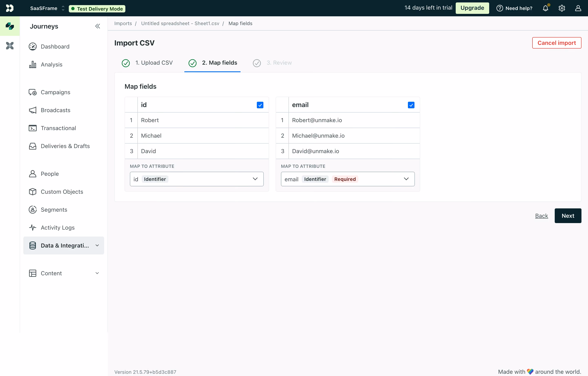Switch to 1. Upload CSV step
The height and width of the screenshot is (376, 588).
click(x=147, y=63)
